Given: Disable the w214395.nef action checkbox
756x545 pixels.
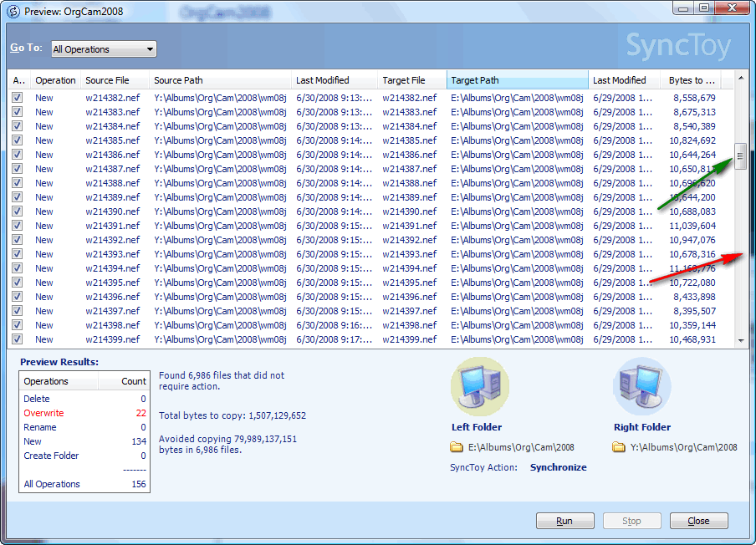Looking at the screenshot, I should tap(18, 283).
